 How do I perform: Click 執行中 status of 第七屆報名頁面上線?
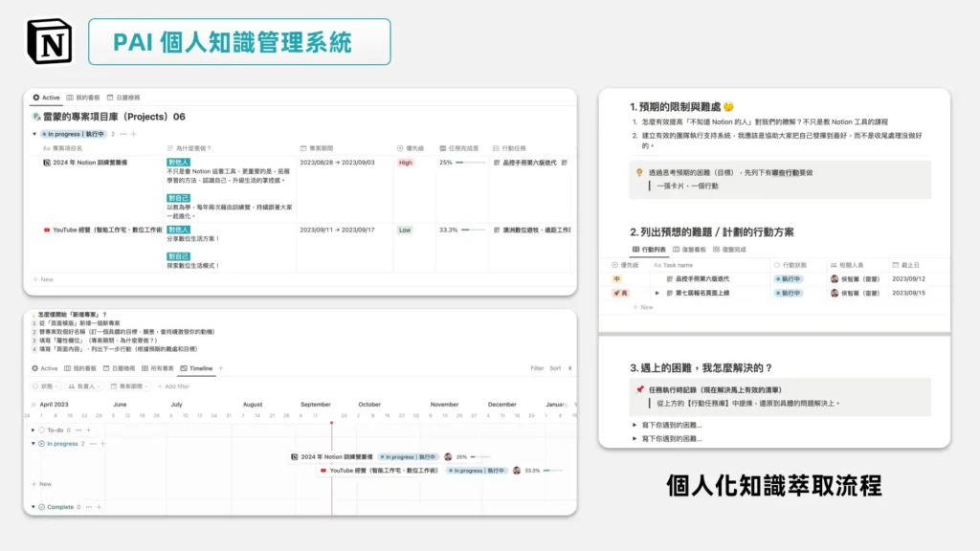(789, 293)
